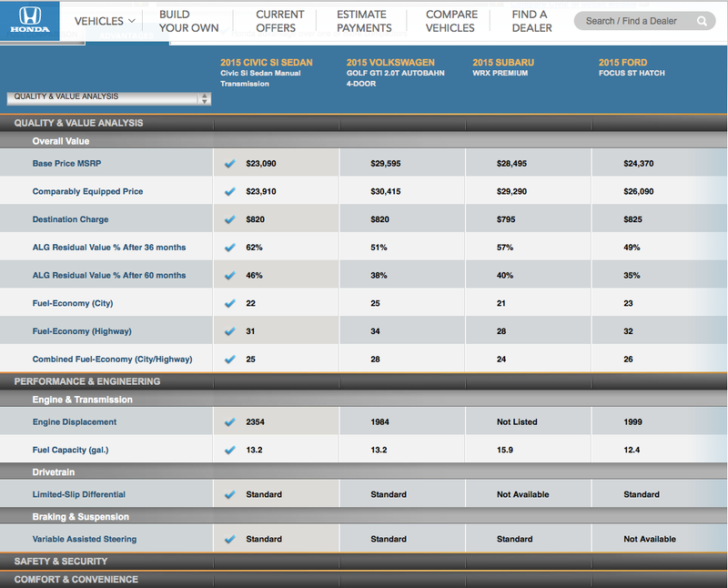Click Not Available in Variable Assisted Steering row
The height and width of the screenshot is (588, 728).
(x=650, y=539)
